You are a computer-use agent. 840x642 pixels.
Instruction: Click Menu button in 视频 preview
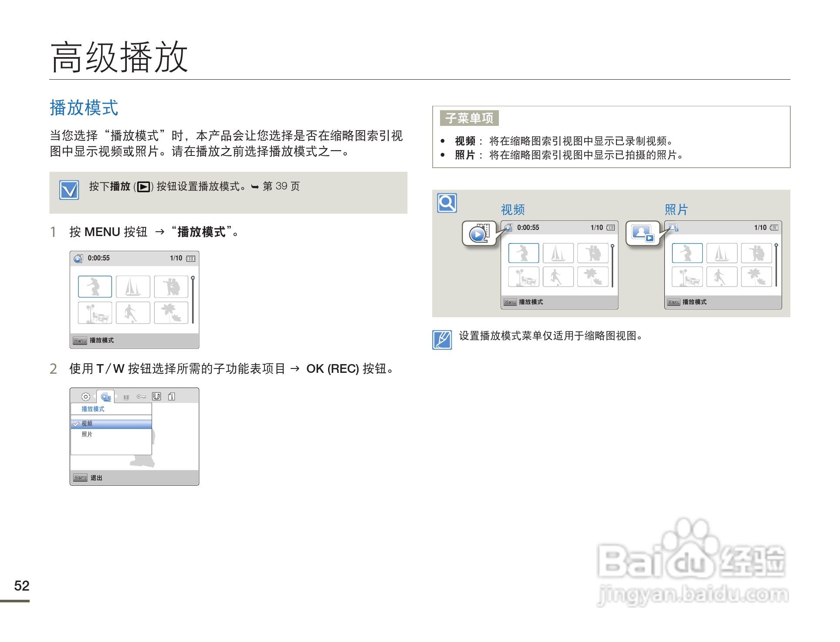tap(510, 302)
